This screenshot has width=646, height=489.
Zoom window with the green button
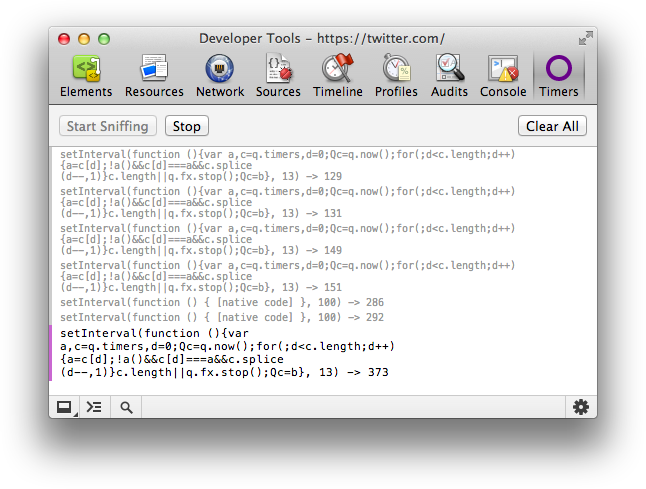click(x=104, y=39)
